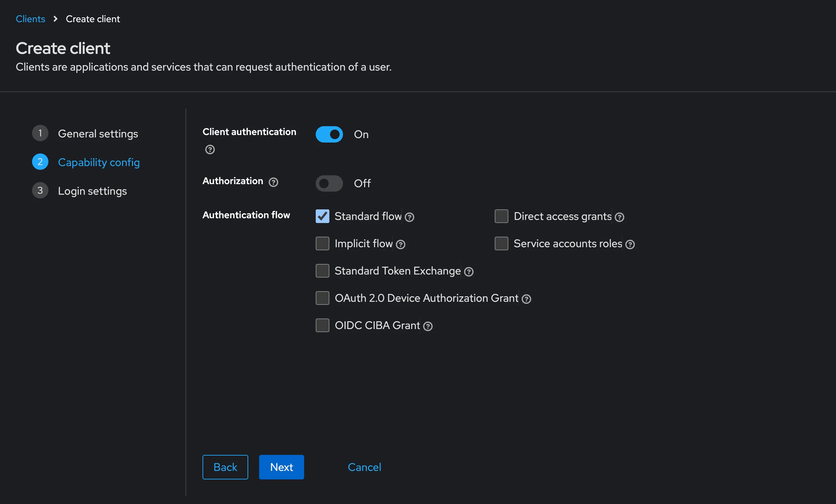
Task: Click OAuth 2.0 Device Authorization Grant help icon
Action: 526,299
